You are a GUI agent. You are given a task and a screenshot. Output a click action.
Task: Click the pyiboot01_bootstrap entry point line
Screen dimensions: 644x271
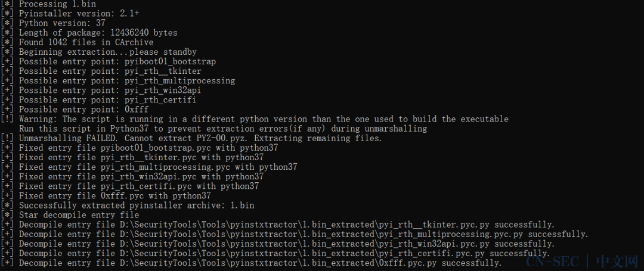[109, 61]
